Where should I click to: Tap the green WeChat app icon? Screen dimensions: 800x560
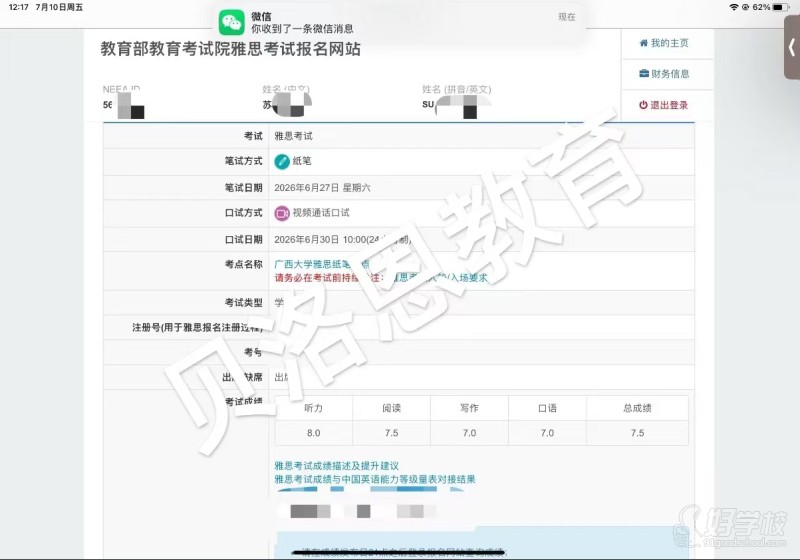232,22
